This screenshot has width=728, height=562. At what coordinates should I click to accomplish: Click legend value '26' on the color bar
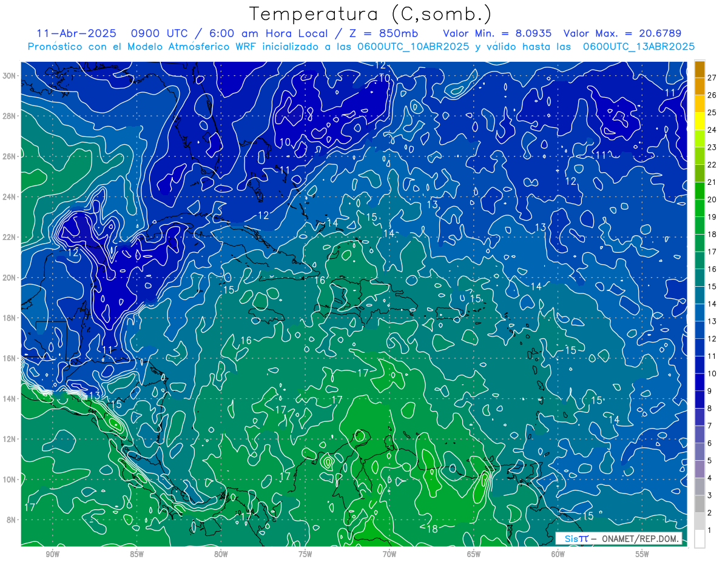pyautogui.click(x=712, y=95)
